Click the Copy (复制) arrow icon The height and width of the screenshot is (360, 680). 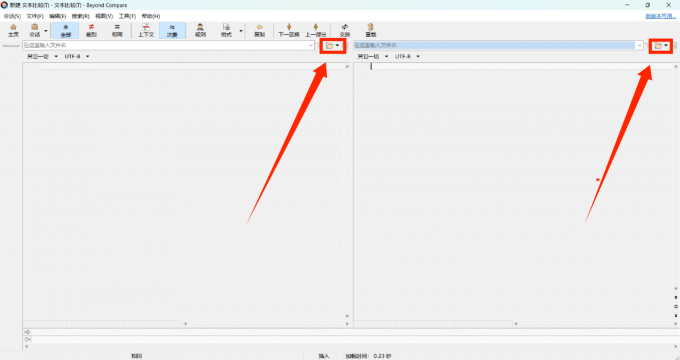(x=259, y=30)
